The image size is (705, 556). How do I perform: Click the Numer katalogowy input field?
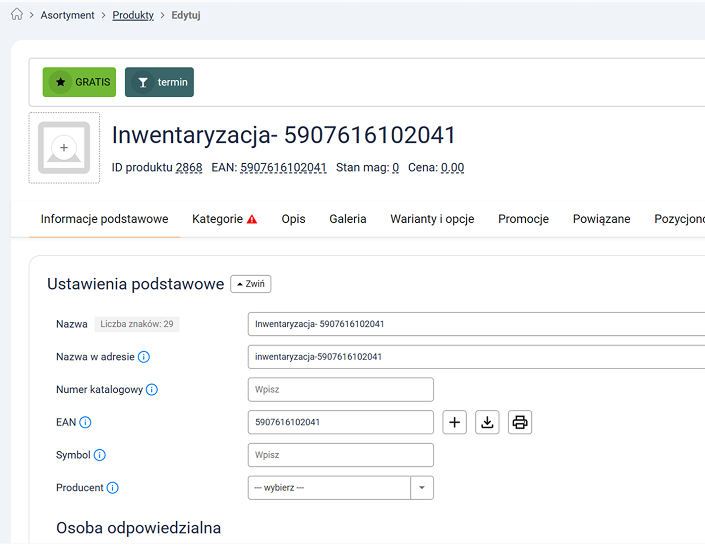[x=340, y=390]
